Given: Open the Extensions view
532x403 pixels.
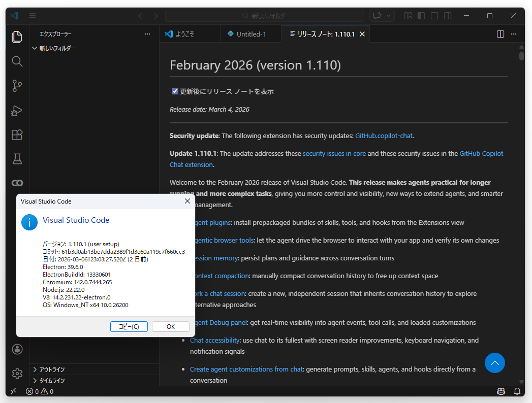Looking at the screenshot, I should click(x=17, y=135).
